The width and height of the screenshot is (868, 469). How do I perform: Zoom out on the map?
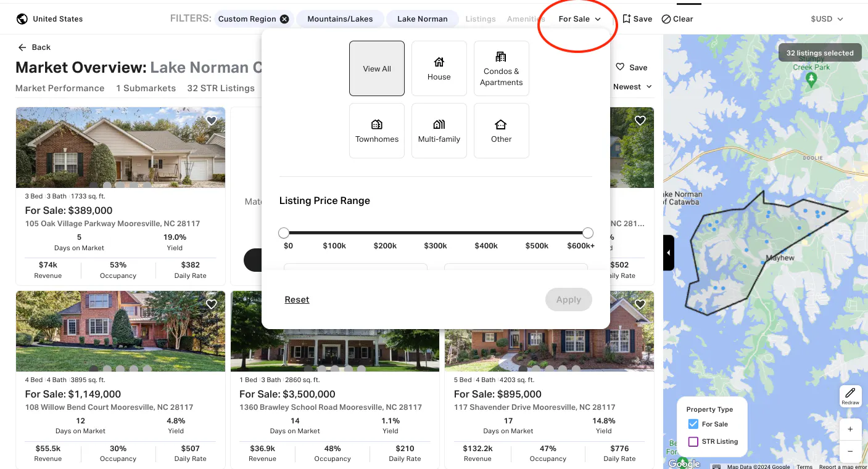coord(850,451)
